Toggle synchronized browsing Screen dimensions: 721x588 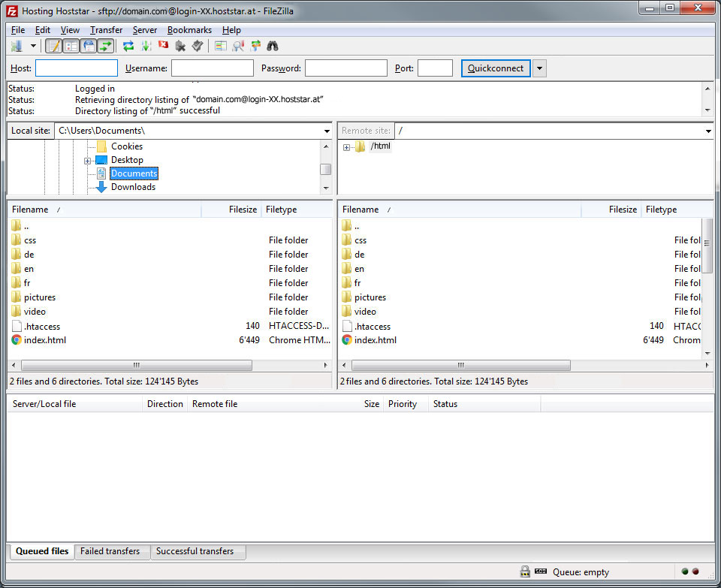click(255, 46)
